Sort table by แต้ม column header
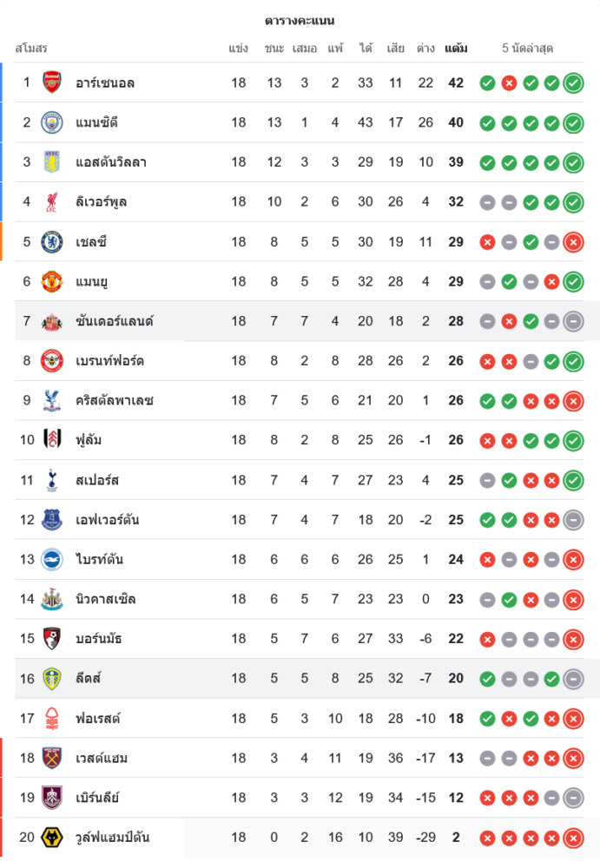Viewport: 600px width, 868px height. (456, 49)
